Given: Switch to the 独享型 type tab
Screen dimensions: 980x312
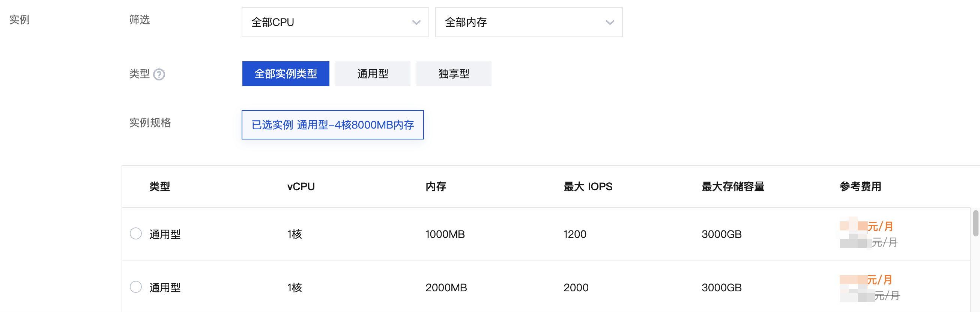Looking at the screenshot, I should [454, 74].
